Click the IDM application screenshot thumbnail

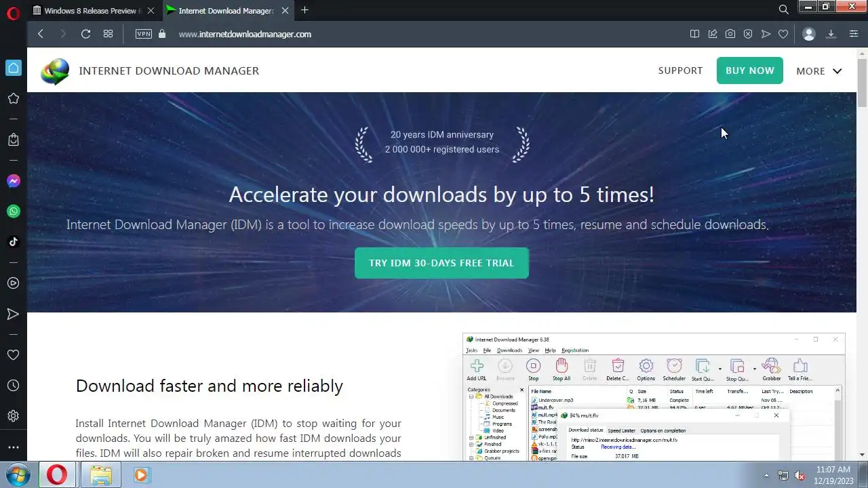pos(654,397)
